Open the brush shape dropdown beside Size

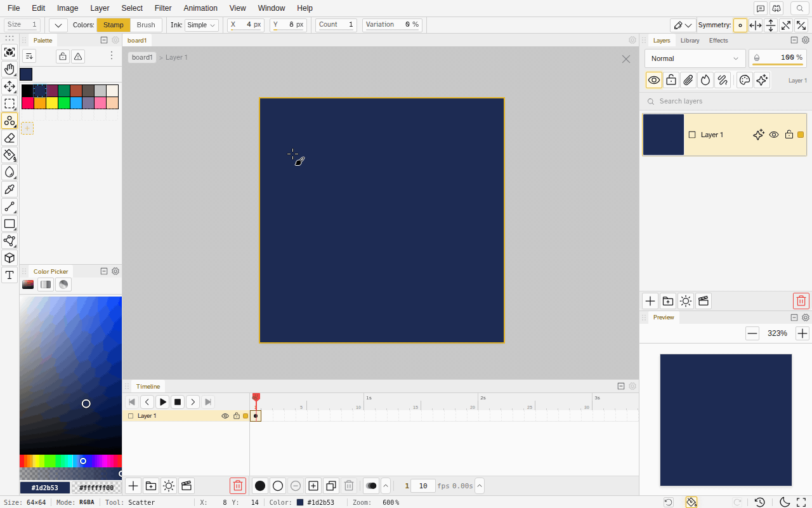coord(58,25)
